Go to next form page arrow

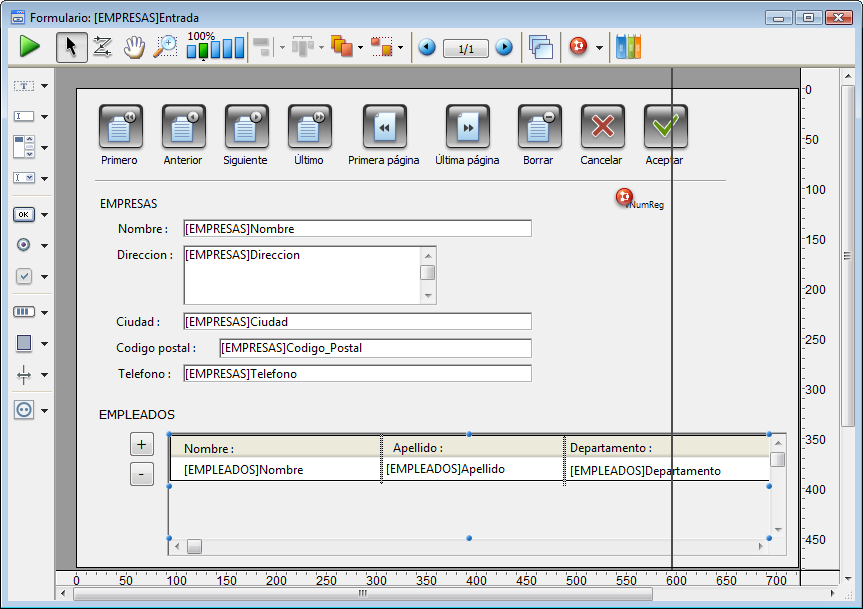click(x=504, y=47)
